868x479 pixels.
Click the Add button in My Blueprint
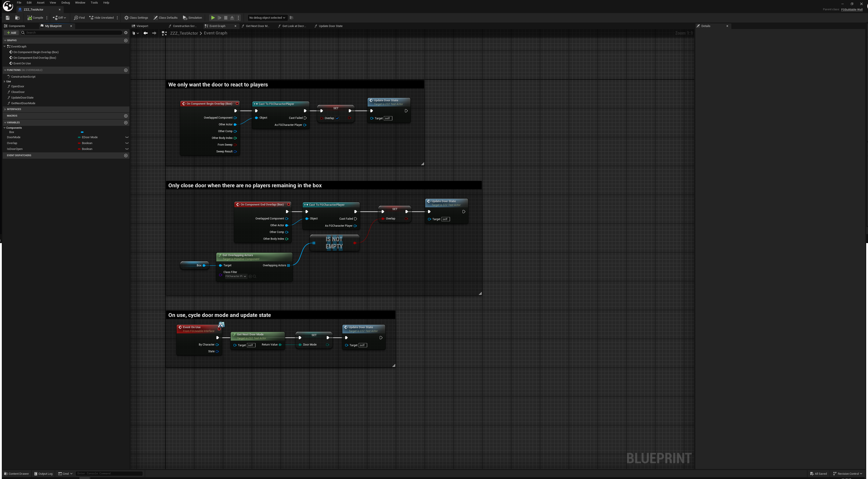11,33
